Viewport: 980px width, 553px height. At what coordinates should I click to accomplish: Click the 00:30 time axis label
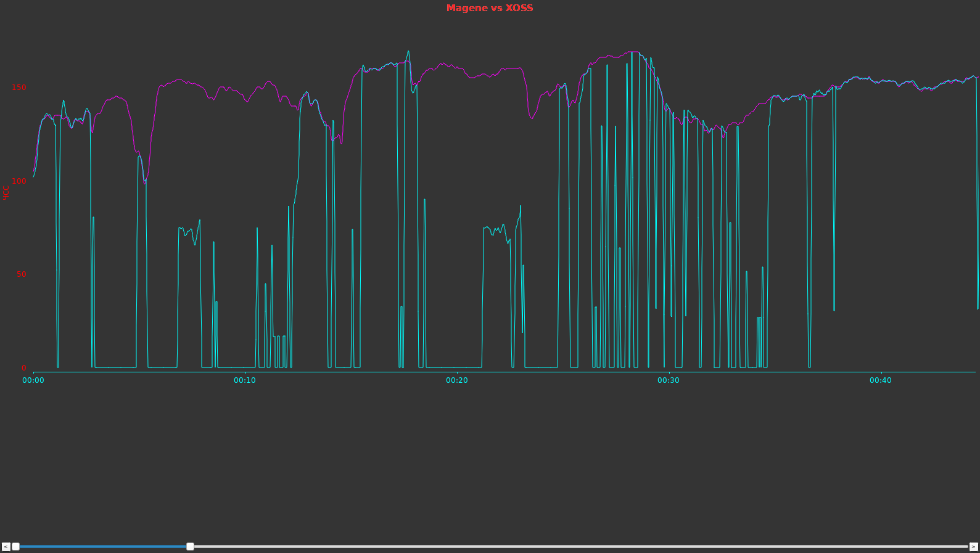(x=669, y=380)
